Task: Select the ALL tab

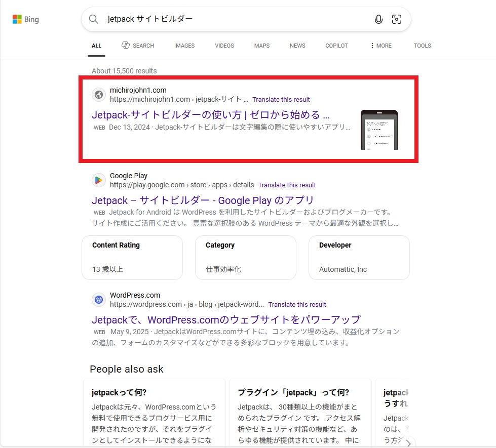Action: (96, 46)
